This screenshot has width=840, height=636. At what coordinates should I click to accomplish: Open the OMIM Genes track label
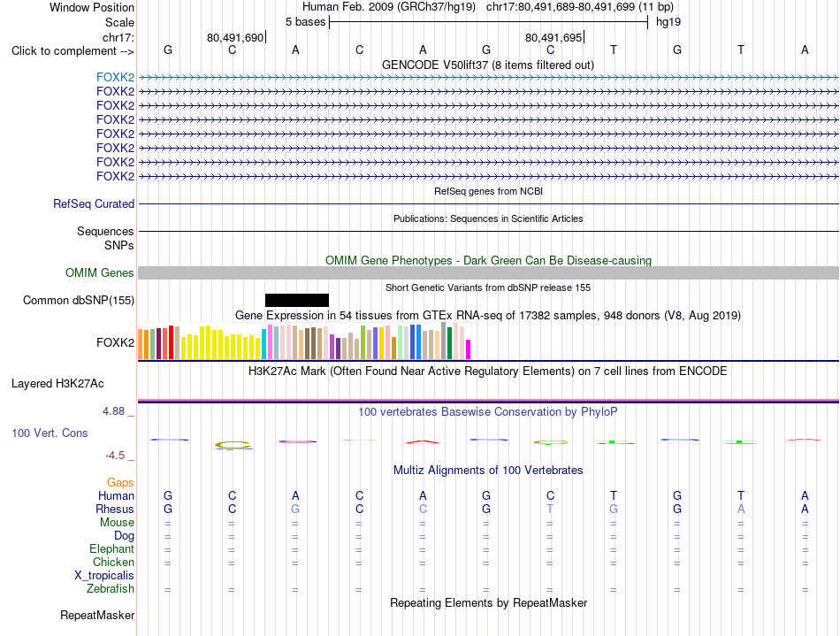(x=100, y=272)
